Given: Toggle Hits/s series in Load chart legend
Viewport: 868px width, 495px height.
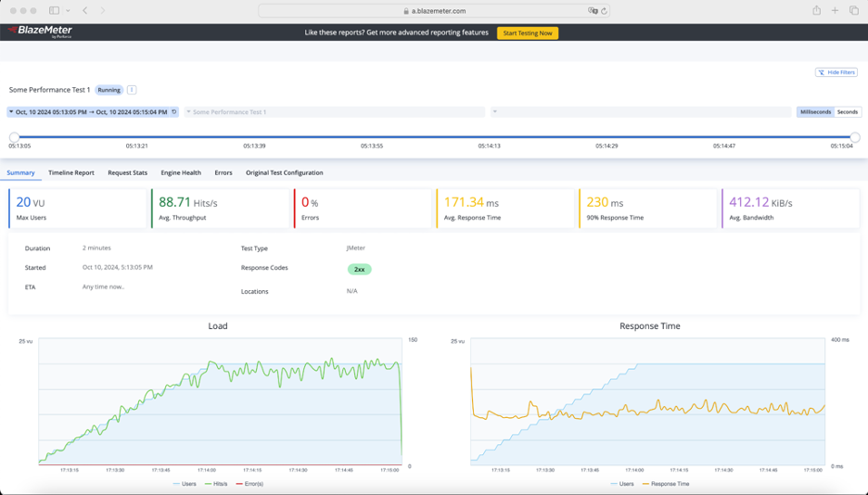Looking at the screenshot, I should click(216, 484).
